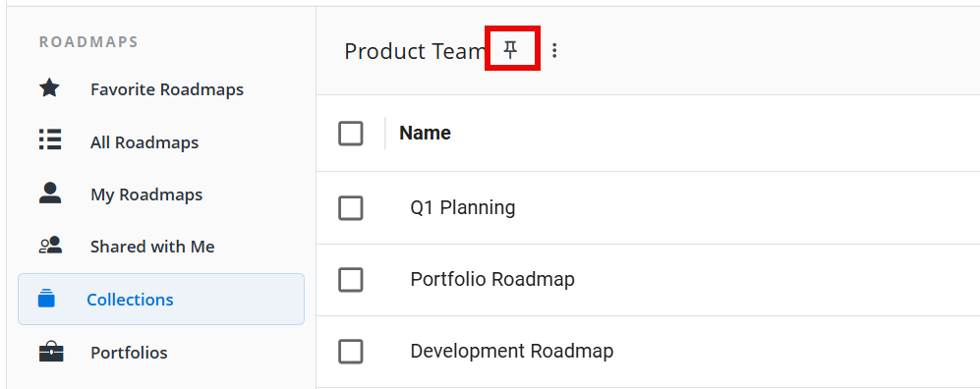
Task: Tick the Development Roadmap checkbox
Action: 351,352
